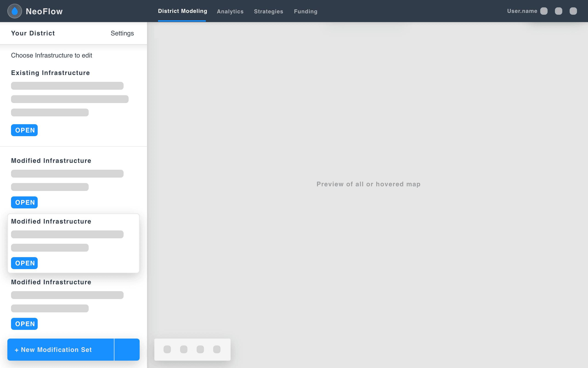
Task: Open the split dropdown beside New Modification Set
Action: click(127, 350)
